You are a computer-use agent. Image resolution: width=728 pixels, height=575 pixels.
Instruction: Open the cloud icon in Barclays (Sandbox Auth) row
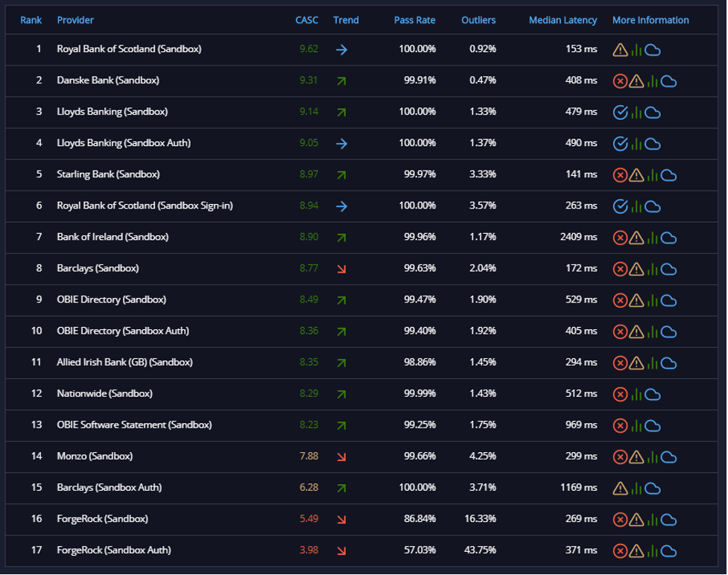coord(653,489)
